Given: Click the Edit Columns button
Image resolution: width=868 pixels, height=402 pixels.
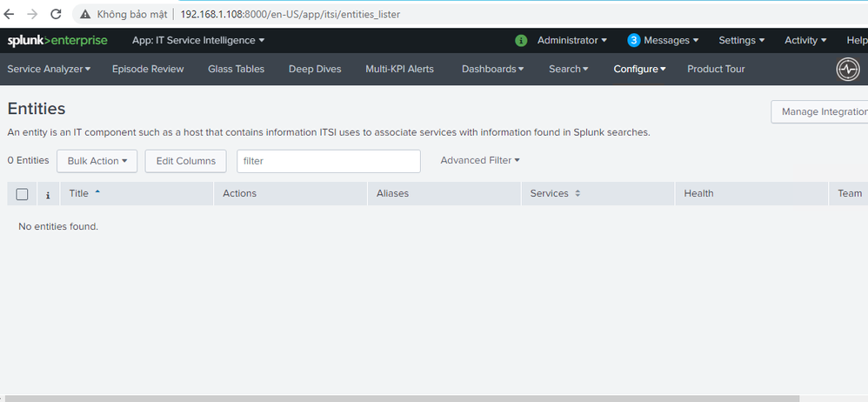Looking at the screenshot, I should (x=185, y=161).
